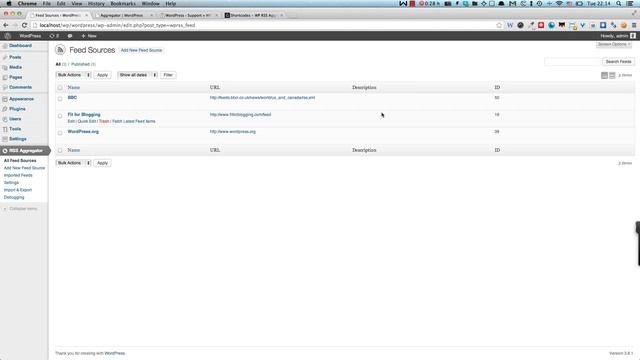Open the Comments sidebar item

click(x=20, y=87)
